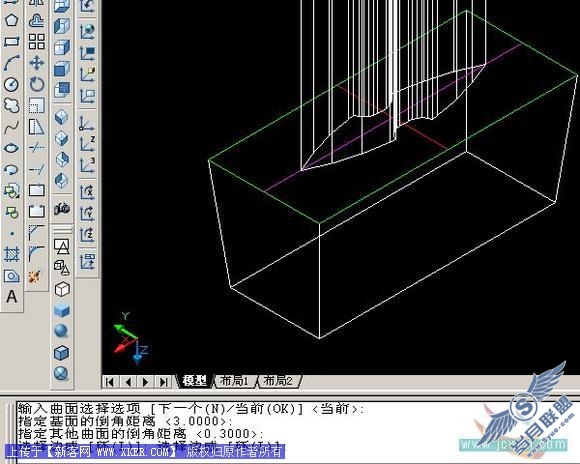The height and width of the screenshot is (464, 580).
Task: Open the Hatch tool
Action: click(x=11, y=255)
